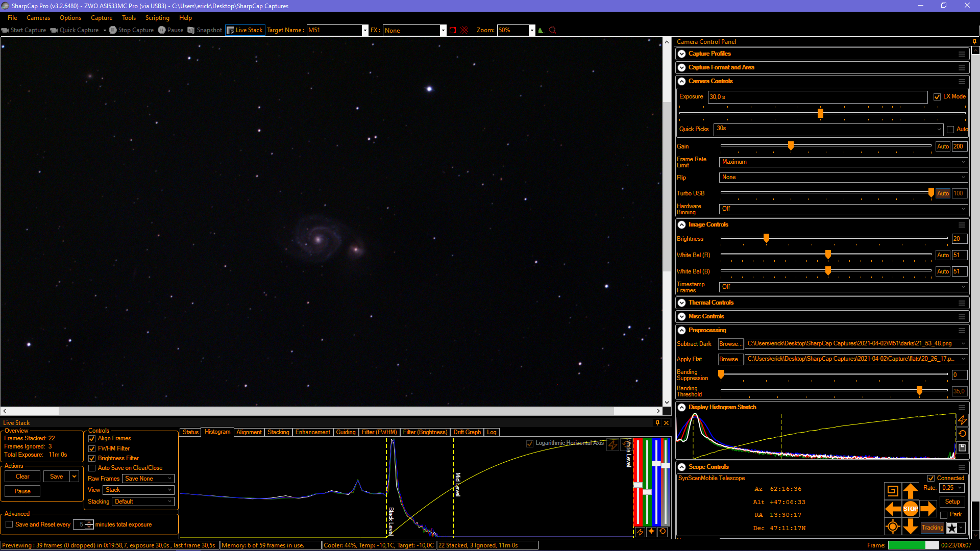Image resolution: width=980 pixels, height=551 pixels.
Task: Switch to the Drift Graph tab
Action: [x=467, y=432]
